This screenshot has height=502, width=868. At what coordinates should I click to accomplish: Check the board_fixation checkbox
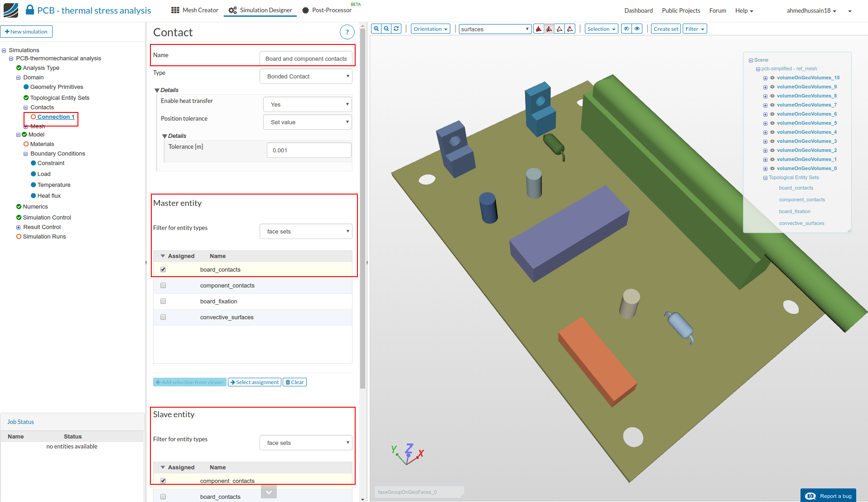click(x=163, y=301)
